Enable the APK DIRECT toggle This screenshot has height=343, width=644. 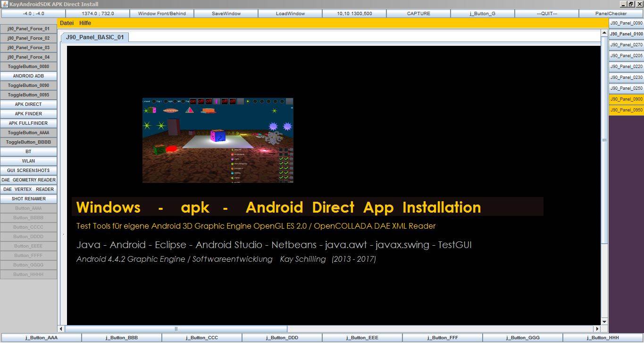coord(28,104)
